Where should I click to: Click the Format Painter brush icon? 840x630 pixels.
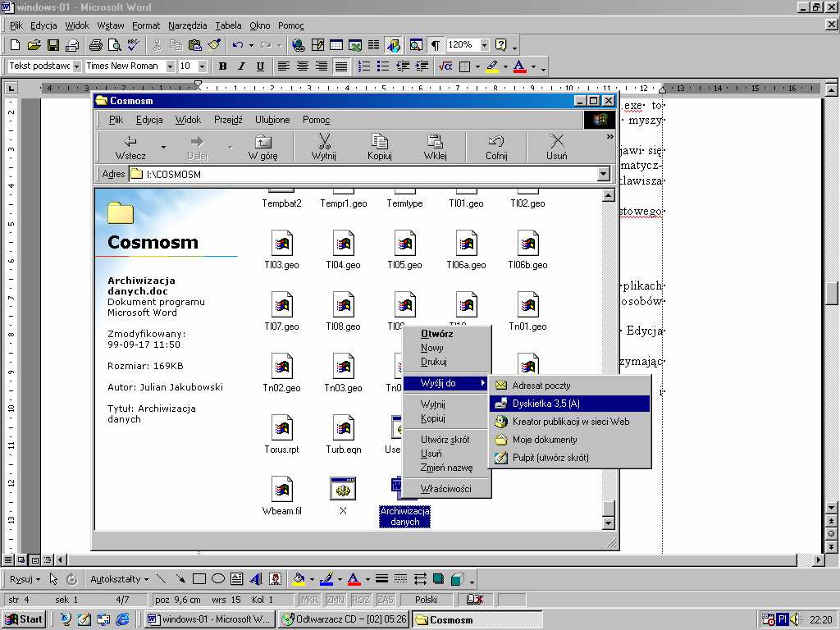(214, 45)
